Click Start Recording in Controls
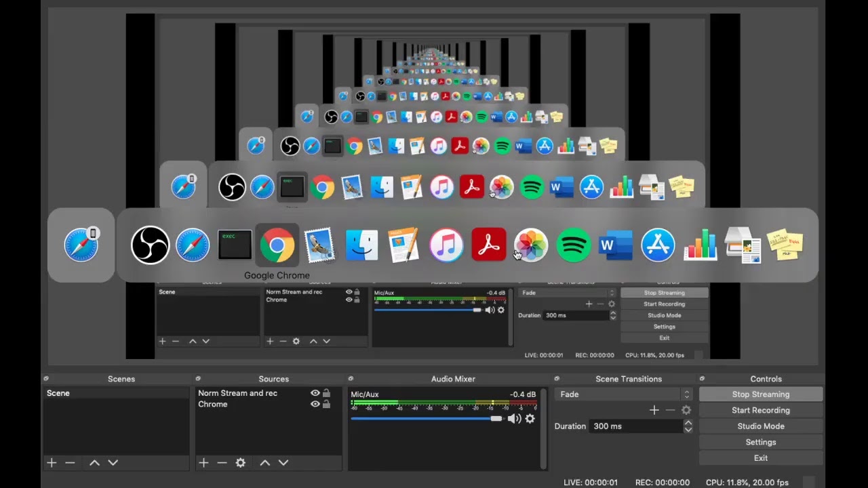868x488 pixels. [x=761, y=410]
